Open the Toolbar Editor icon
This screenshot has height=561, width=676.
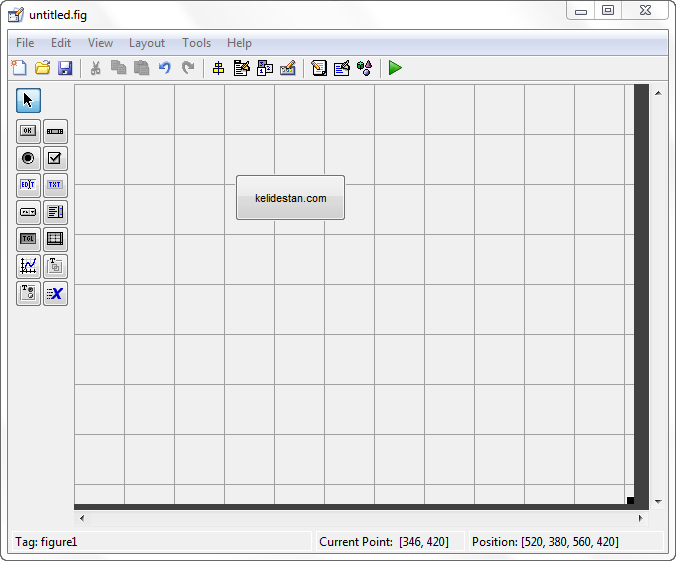[x=288, y=68]
